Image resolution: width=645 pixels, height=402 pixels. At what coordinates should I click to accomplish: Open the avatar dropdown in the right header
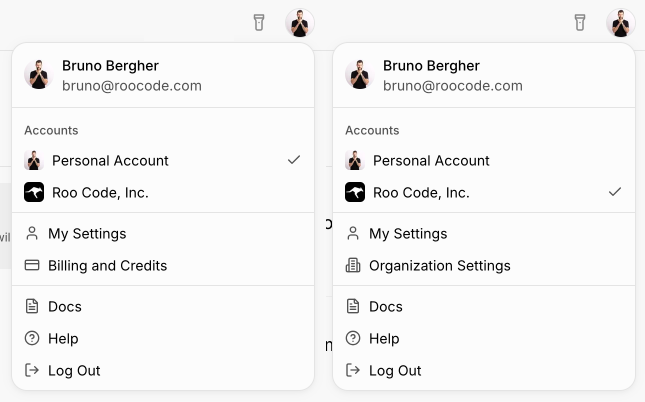pos(621,22)
